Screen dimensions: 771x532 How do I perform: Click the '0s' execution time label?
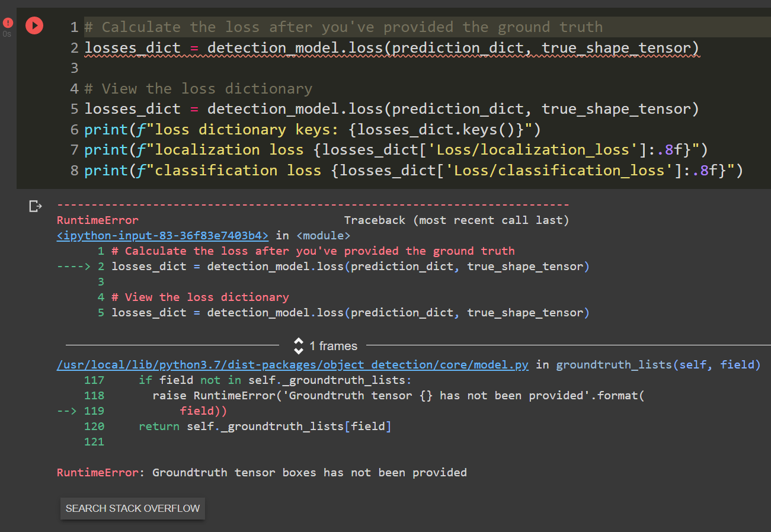(8, 34)
